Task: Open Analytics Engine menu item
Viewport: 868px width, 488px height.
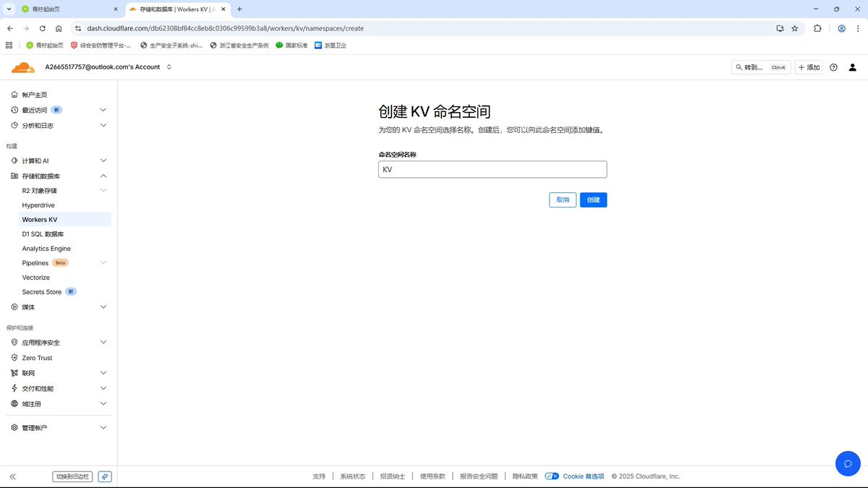Action: [46, 249]
